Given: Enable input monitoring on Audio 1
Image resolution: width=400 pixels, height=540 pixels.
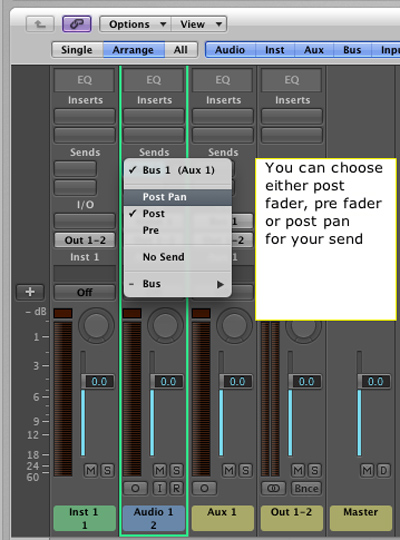Looking at the screenshot, I should coord(160,488).
